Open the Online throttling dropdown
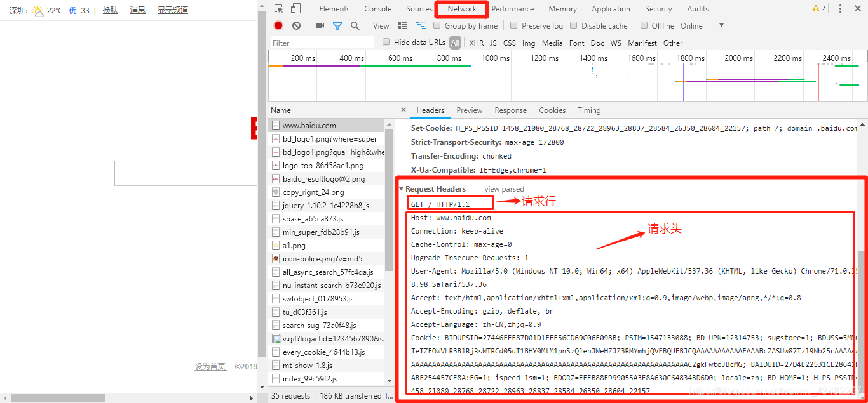 click(702, 26)
